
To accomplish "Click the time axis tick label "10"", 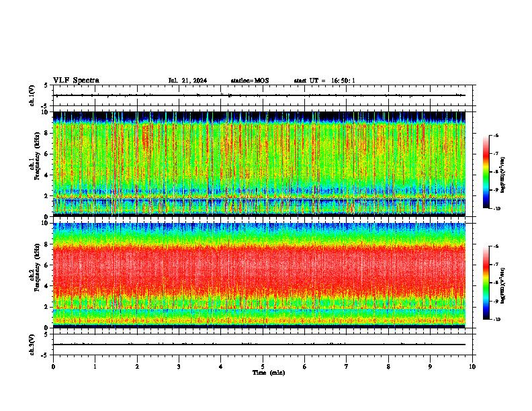I will (472, 367).
